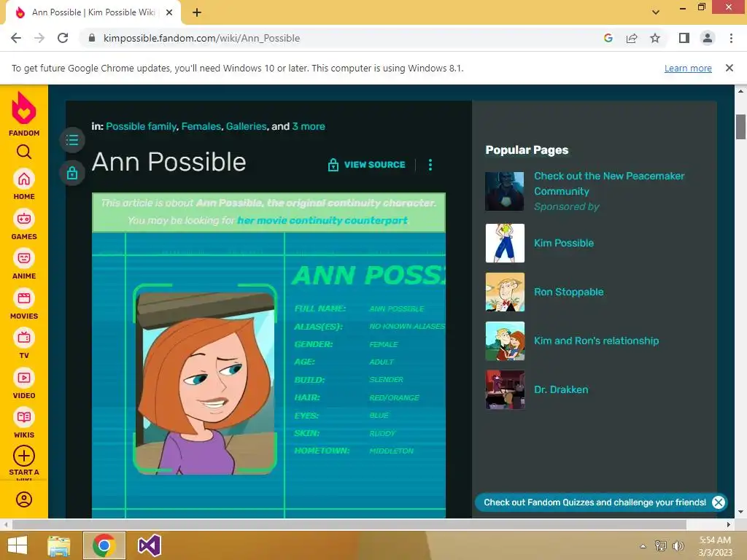Image resolution: width=747 pixels, height=560 pixels.
Task: Open the Anime section icon
Action: 24,259
